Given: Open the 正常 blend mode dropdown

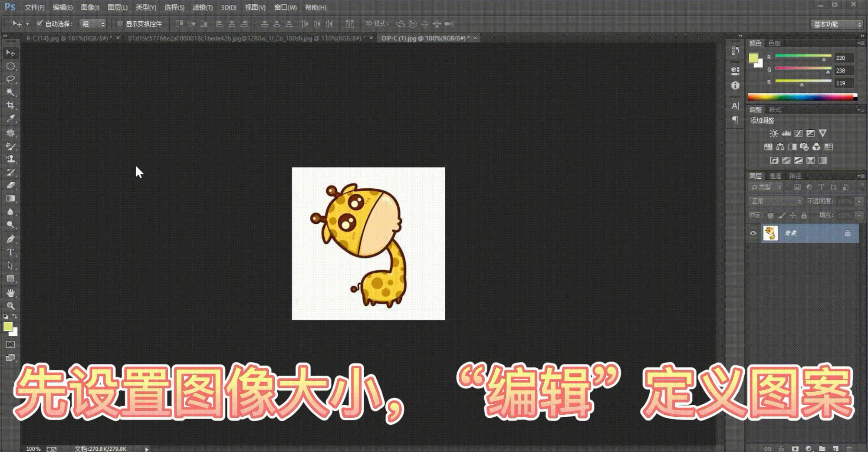Looking at the screenshot, I should pos(775,201).
